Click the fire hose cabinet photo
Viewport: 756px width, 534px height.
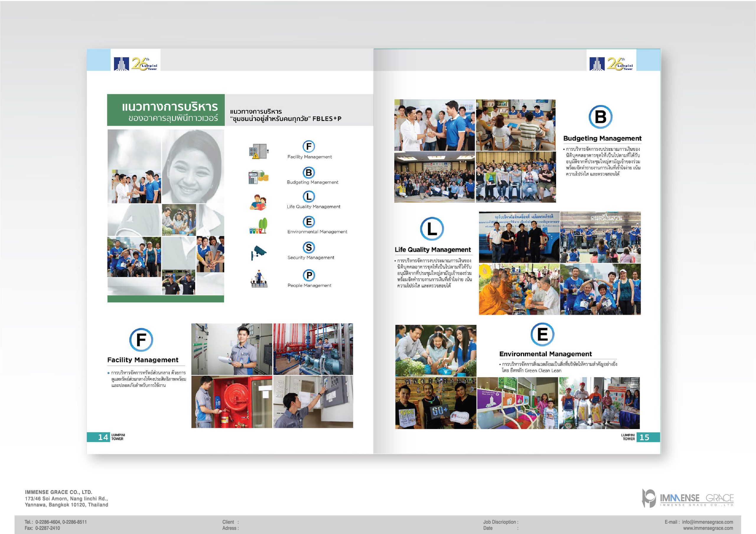pyautogui.click(x=232, y=402)
